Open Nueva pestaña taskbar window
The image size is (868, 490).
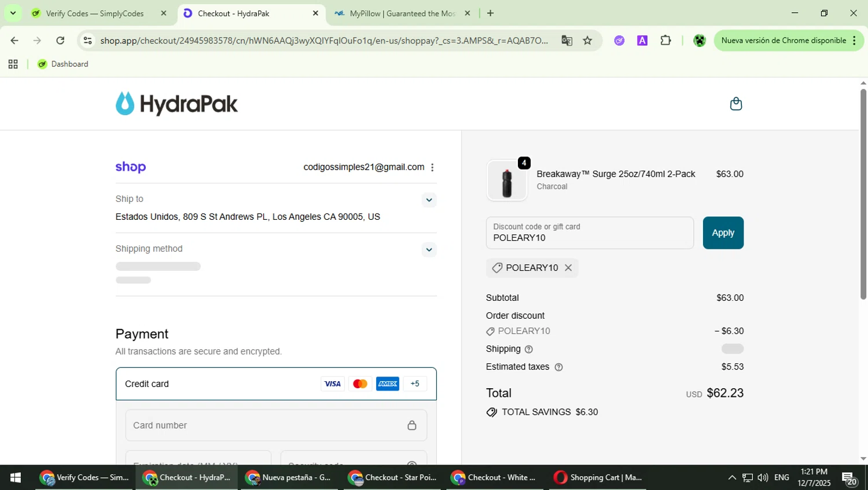tap(289, 478)
